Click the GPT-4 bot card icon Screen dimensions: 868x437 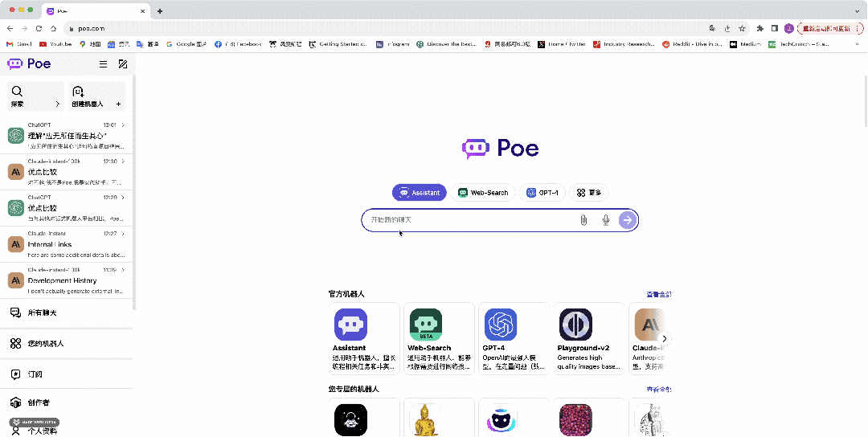pos(500,325)
